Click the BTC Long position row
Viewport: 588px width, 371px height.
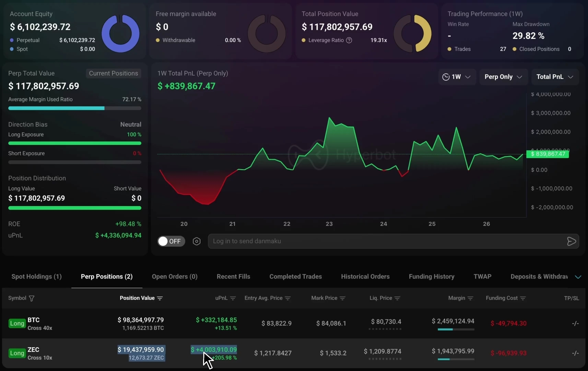pos(294,323)
